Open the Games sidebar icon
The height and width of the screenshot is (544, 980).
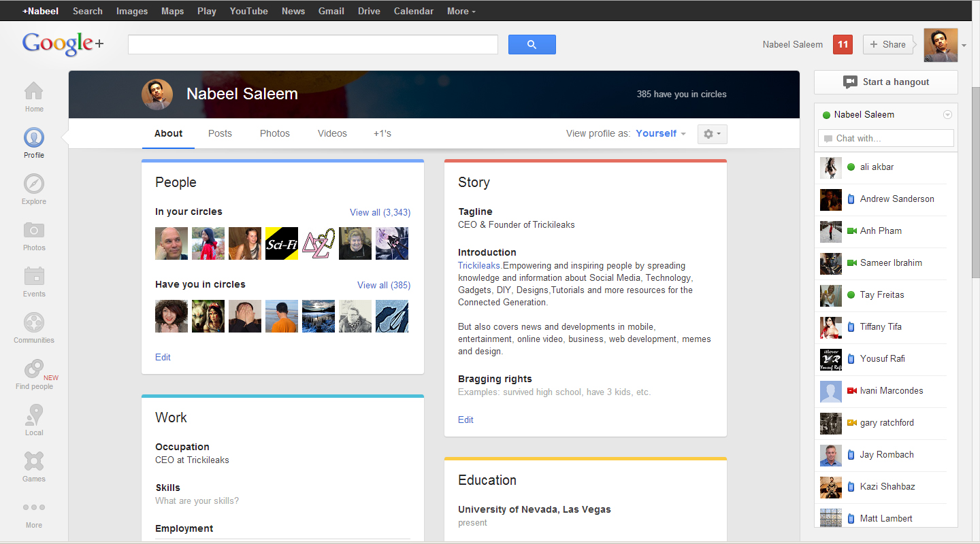point(34,467)
